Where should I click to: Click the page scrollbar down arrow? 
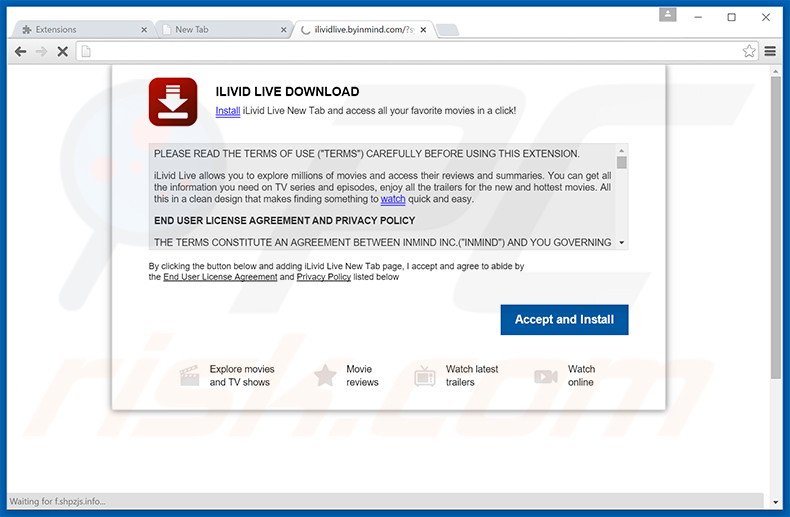[776, 502]
